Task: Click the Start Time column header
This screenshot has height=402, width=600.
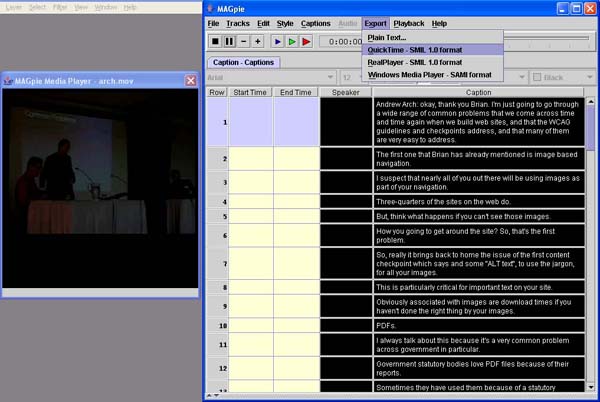Action: [x=250, y=92]
